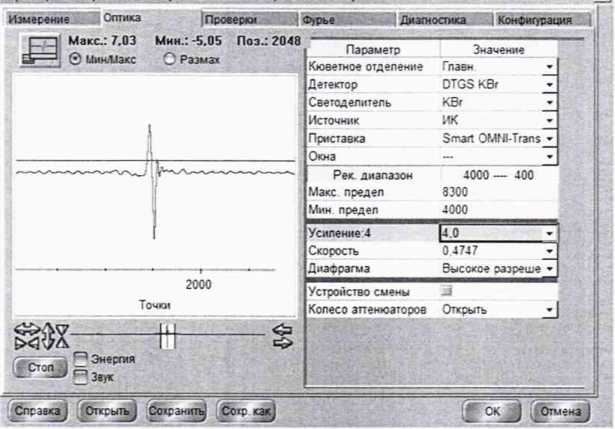Click the slider handle below the plot
Viewport: 615px width, 429px height.
[167, 336]
